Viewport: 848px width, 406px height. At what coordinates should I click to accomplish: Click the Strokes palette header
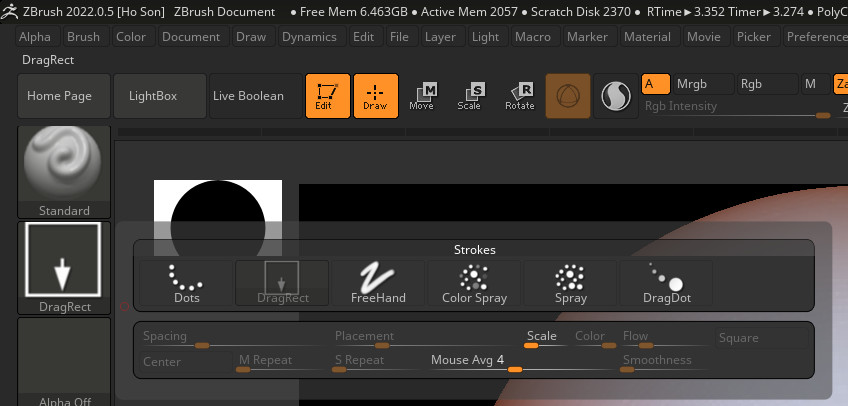click(474, 249)
